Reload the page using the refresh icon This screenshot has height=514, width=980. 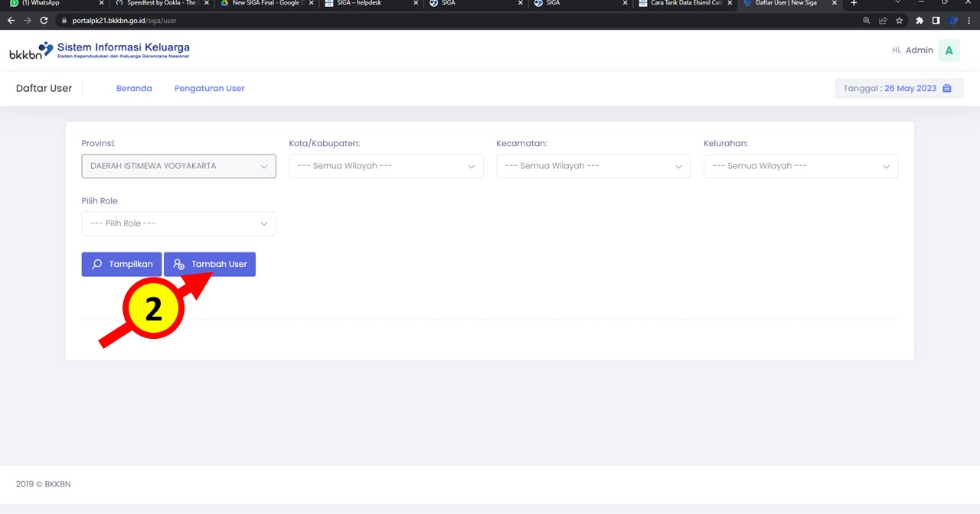44,20
